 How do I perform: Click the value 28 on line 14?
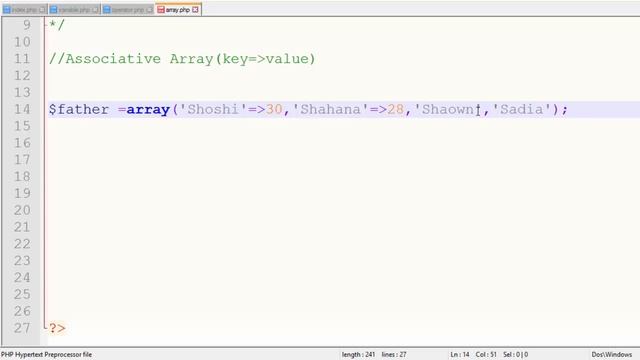(396, 109)
